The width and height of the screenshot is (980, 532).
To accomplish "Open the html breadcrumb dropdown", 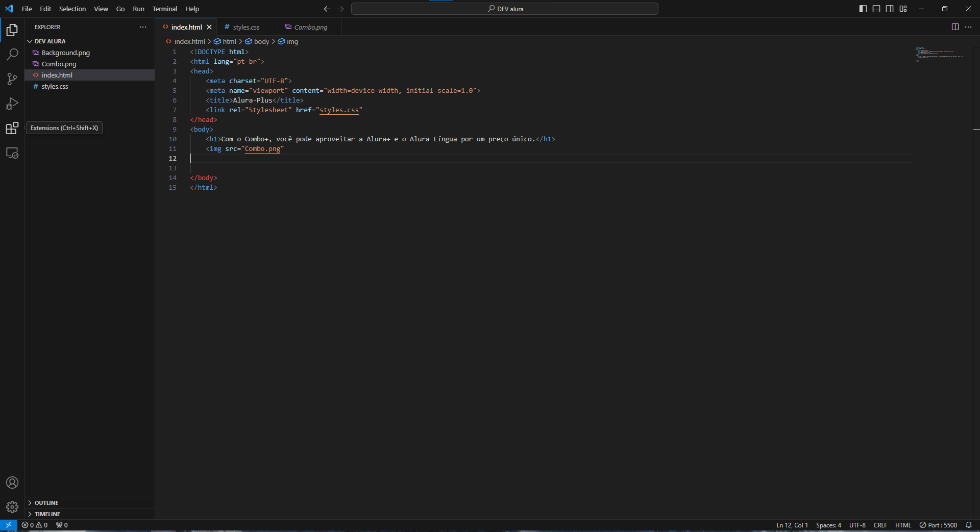I will pos(225,41).
